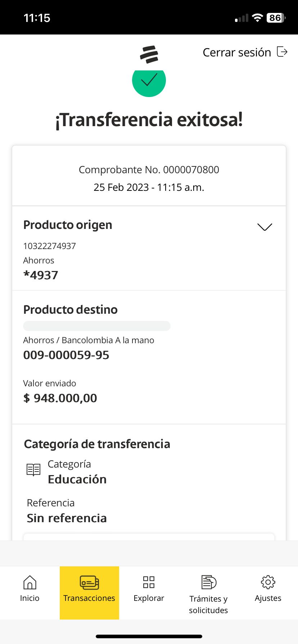The height and width of the screenshot is (644, 298).
Task: Tap the Producto origen heading
Action: pyautogui.click(x=68, y=225)
